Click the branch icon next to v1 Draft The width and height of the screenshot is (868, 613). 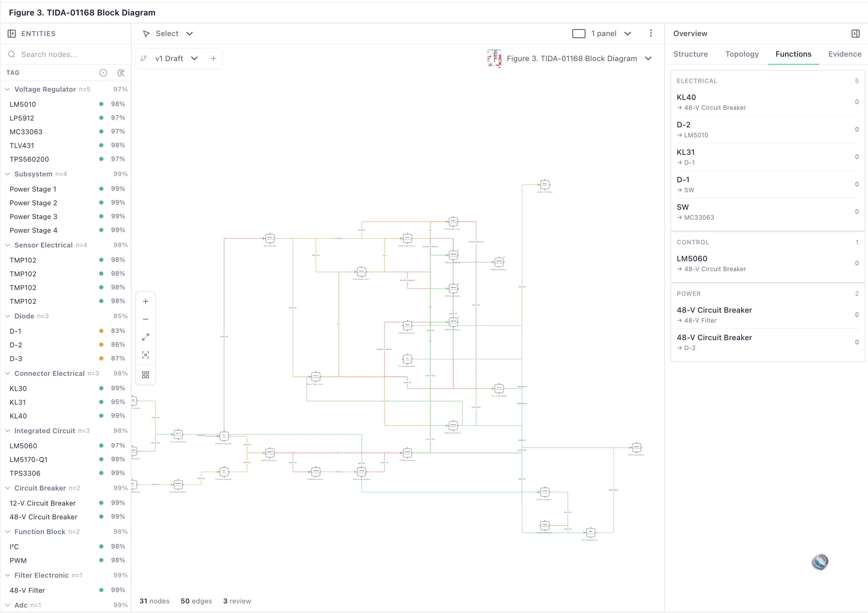tap(144, 59)
